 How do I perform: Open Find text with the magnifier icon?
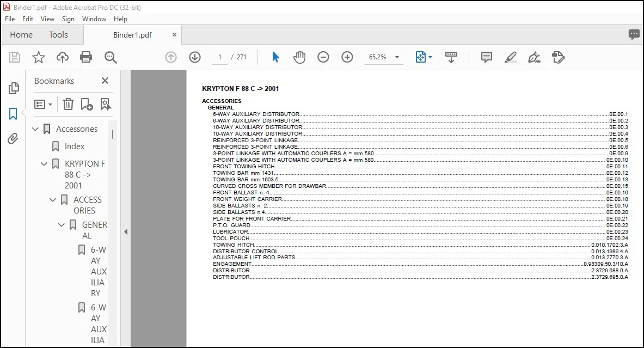click(x=111, y=57)
